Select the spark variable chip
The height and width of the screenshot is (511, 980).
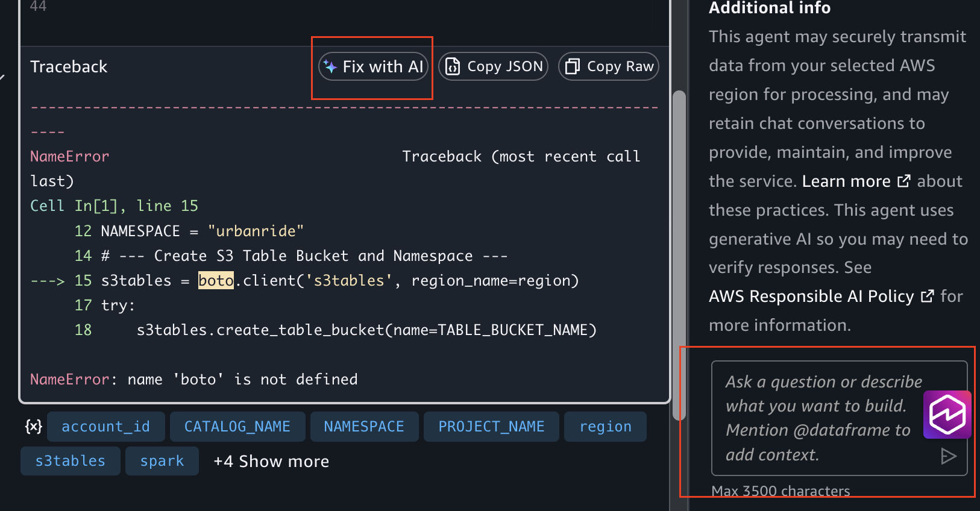click(162, 461)
